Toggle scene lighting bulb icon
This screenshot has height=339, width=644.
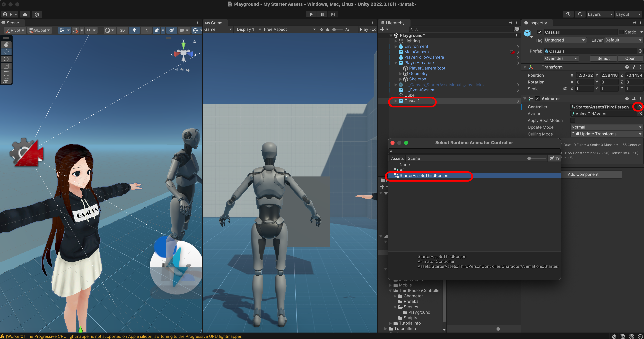[x=134, y=30]
